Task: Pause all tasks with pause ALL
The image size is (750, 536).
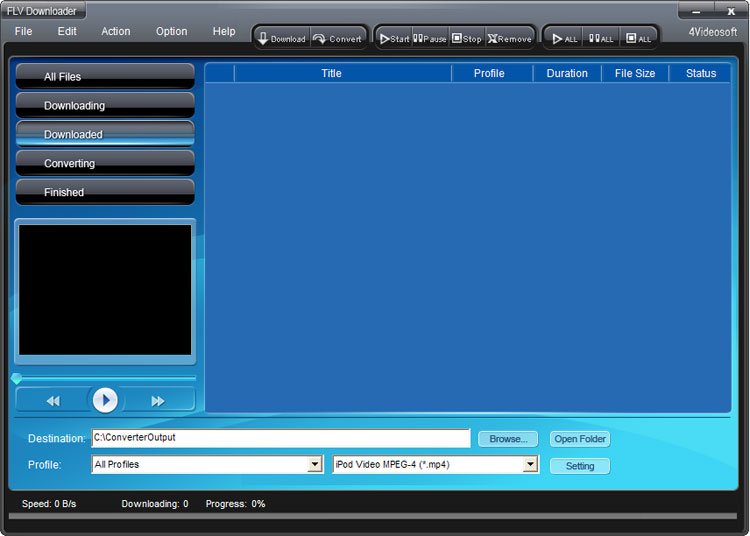Action: [x=601, y=38]
